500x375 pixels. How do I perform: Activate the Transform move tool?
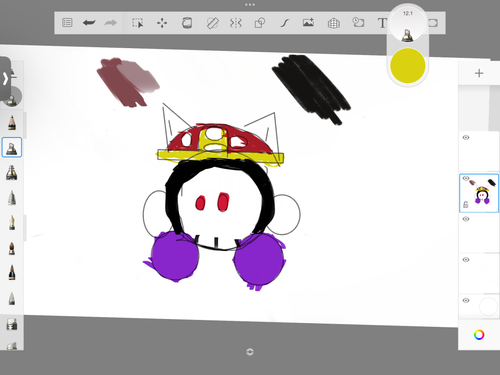[162, 23]
